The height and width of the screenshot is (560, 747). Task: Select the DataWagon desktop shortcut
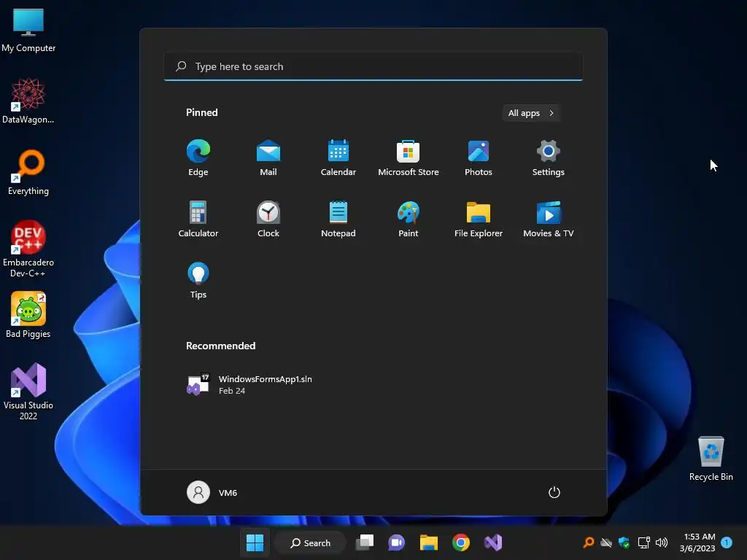pos(28,101)
